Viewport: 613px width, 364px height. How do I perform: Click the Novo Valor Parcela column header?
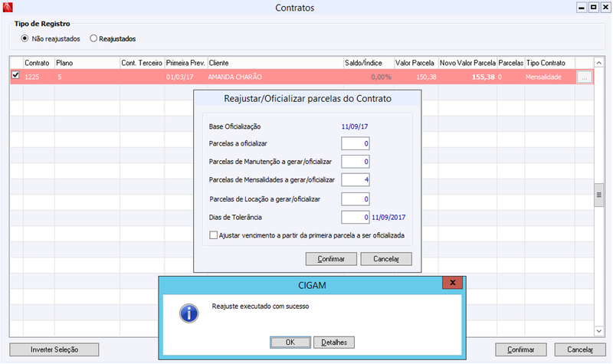(x=467, y=63)
